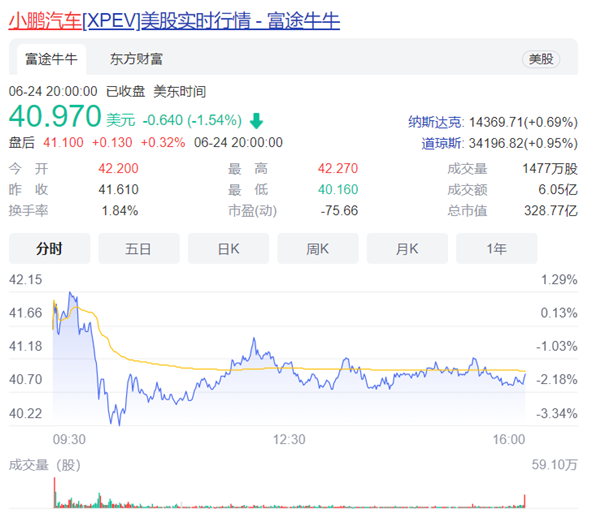Switch to the 东方财富 source tab
This screenshot has height=517, width=600.
point(136,59)
